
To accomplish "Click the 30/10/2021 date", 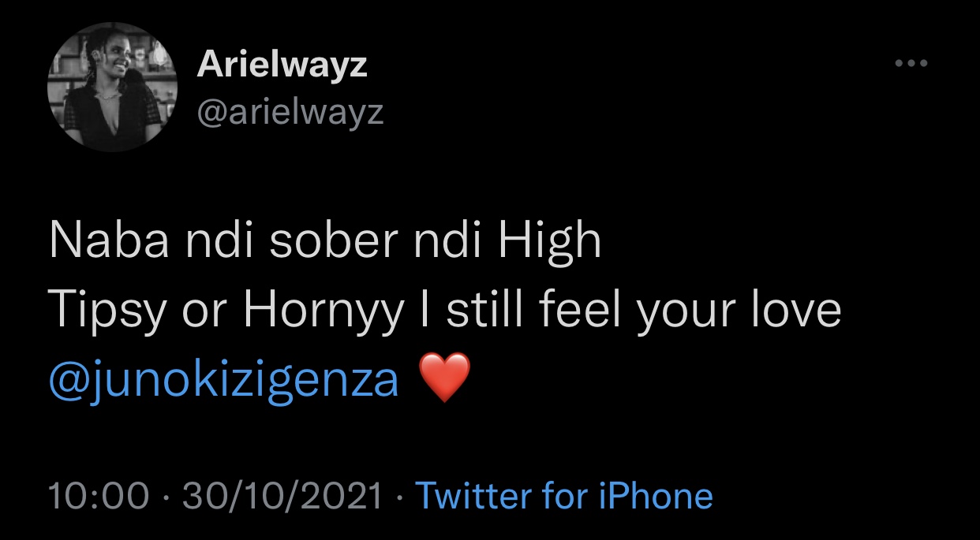I will pos(282,496).
